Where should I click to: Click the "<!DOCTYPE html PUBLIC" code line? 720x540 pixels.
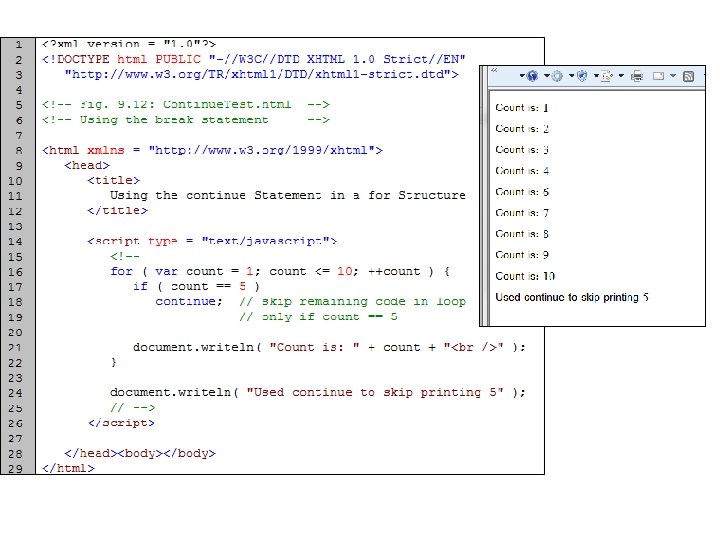click(x=253, y=60)
